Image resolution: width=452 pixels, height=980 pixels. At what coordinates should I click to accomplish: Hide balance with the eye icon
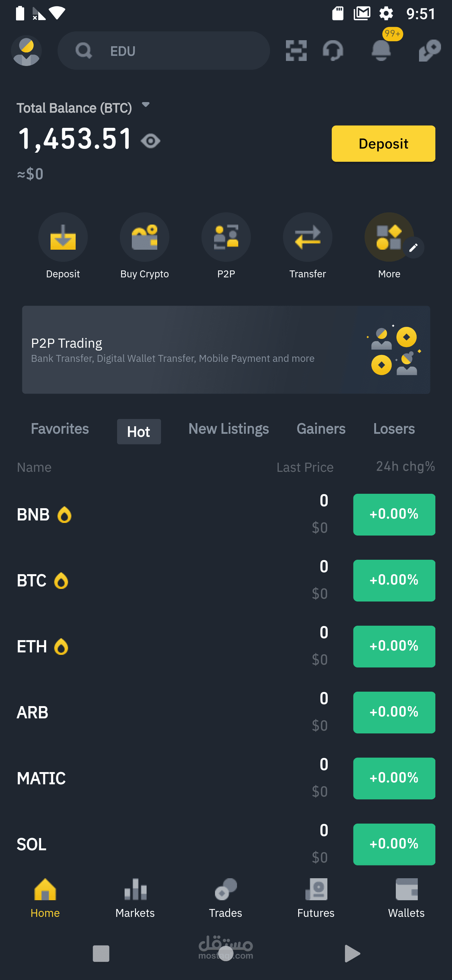pyautogui.click(x=151, y=141)
